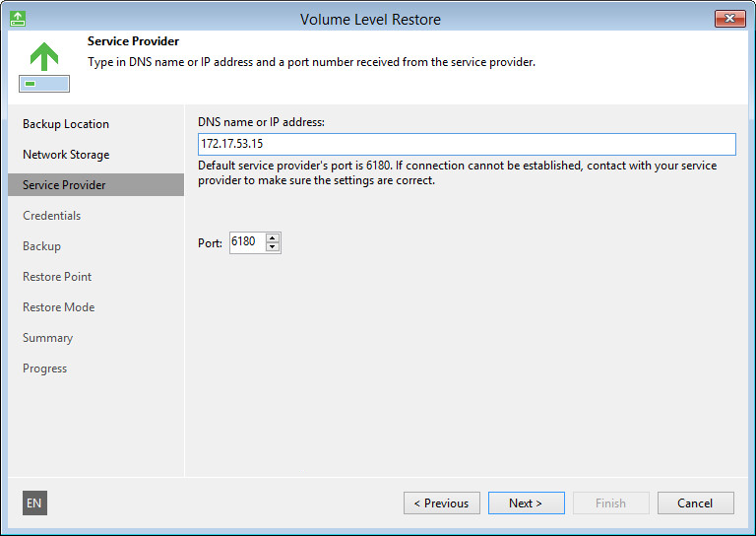Select the Progress step
Image resolution: width=756 pixels, height=536 pixels.
(x=45, y=368)
